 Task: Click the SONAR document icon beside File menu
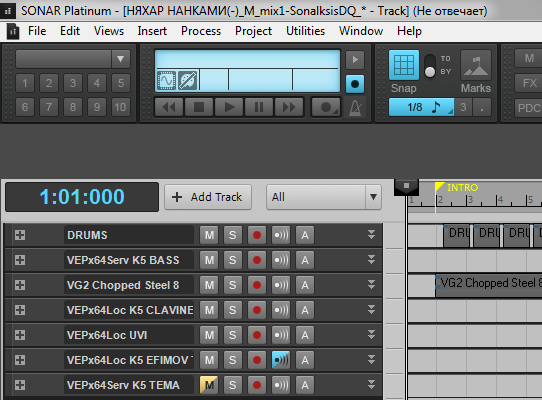coord(13,31)
